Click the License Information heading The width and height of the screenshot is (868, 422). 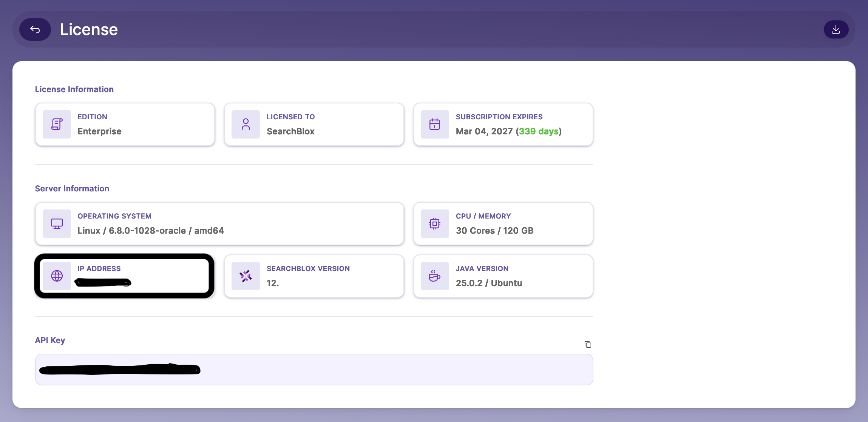point(74,89)
